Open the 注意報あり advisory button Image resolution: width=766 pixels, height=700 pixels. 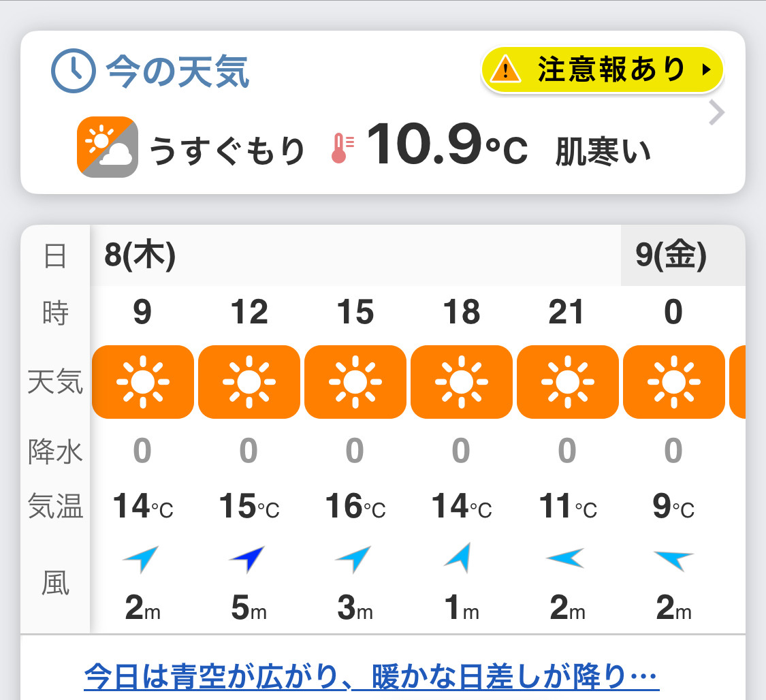coord(602,69)
